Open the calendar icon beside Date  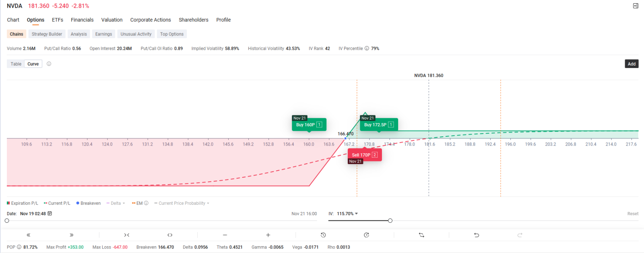click(x=50, y=214)
